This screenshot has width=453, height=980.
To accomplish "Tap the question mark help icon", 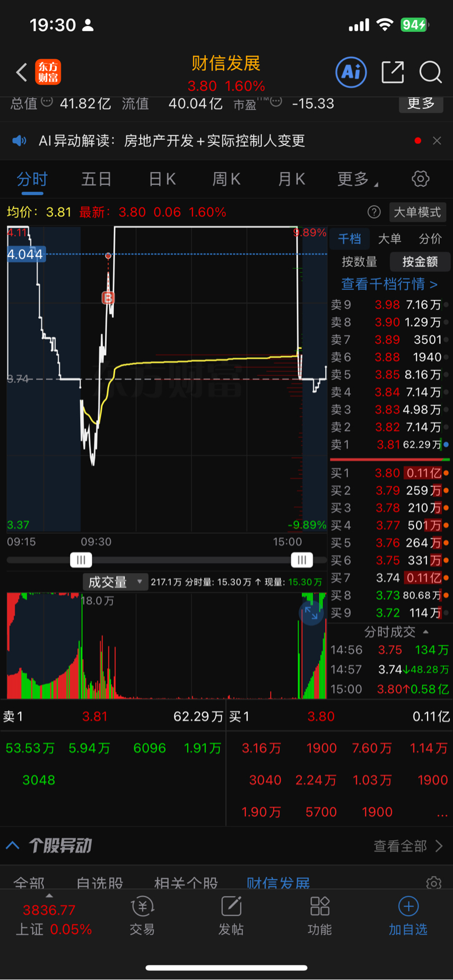I will pos(374,212).
